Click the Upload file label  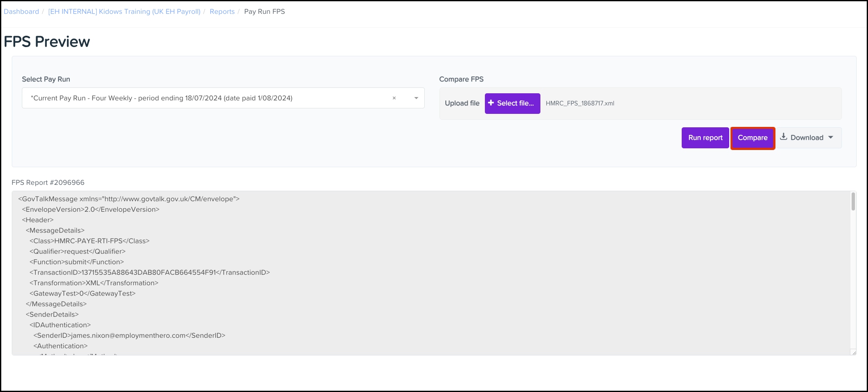[462, 103]
